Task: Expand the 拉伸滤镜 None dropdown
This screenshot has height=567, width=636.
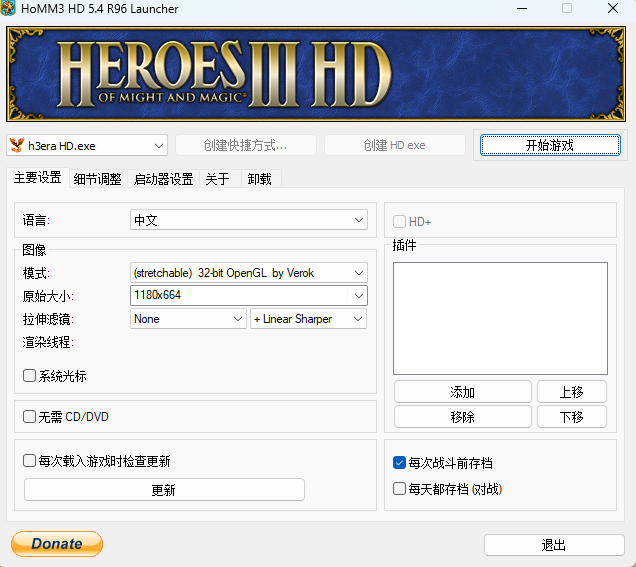Action: [188, 319]
